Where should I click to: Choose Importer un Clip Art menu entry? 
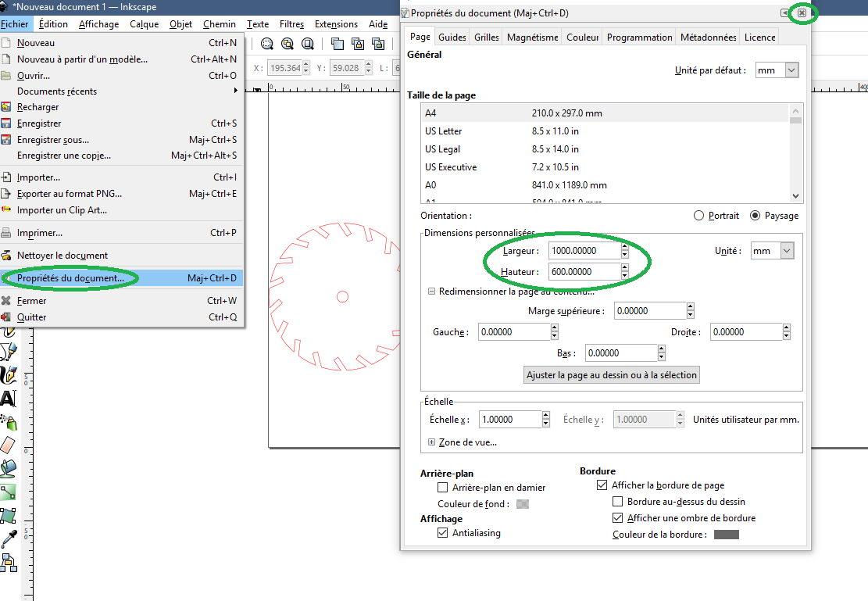click(x=121, y=210)
